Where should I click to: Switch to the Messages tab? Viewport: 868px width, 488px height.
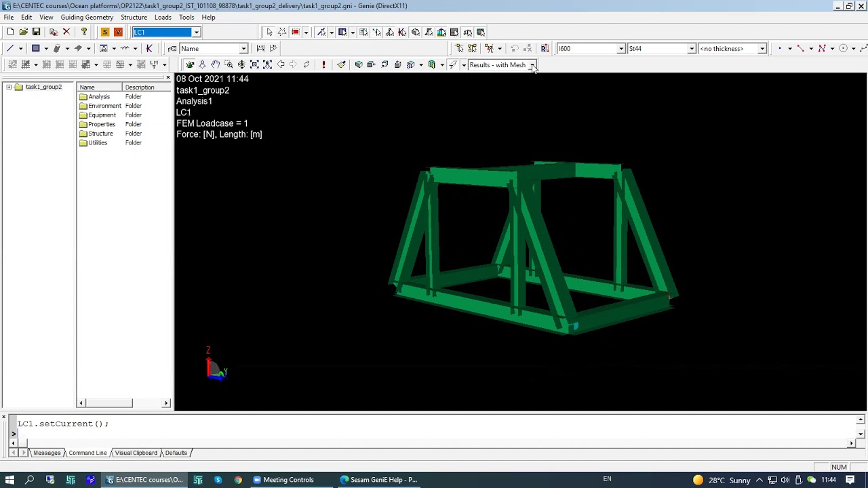47,453
